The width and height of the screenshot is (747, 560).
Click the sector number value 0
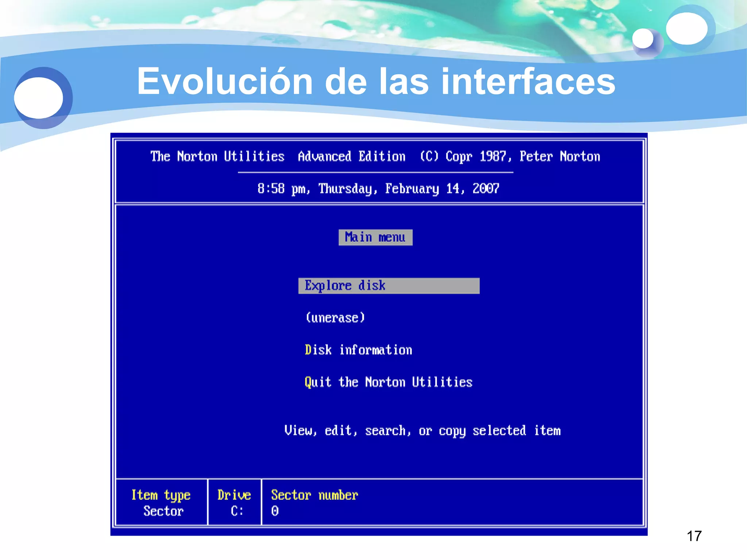pos(275,511)
